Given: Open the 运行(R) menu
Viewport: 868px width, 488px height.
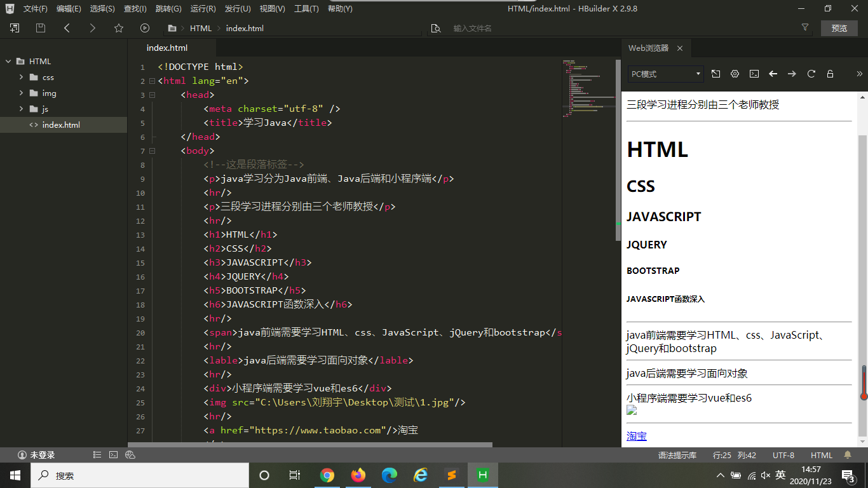Looking at the screenshot, I should 203,9.
